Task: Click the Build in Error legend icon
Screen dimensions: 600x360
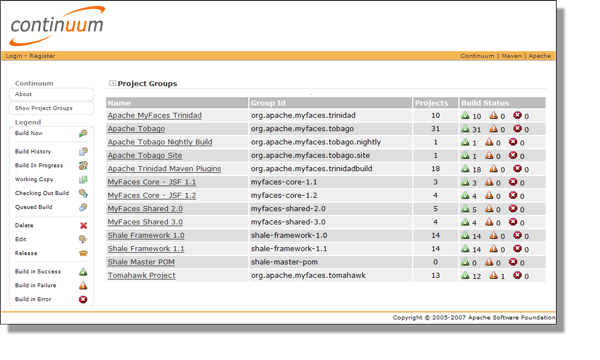Action: coord(83,299)
